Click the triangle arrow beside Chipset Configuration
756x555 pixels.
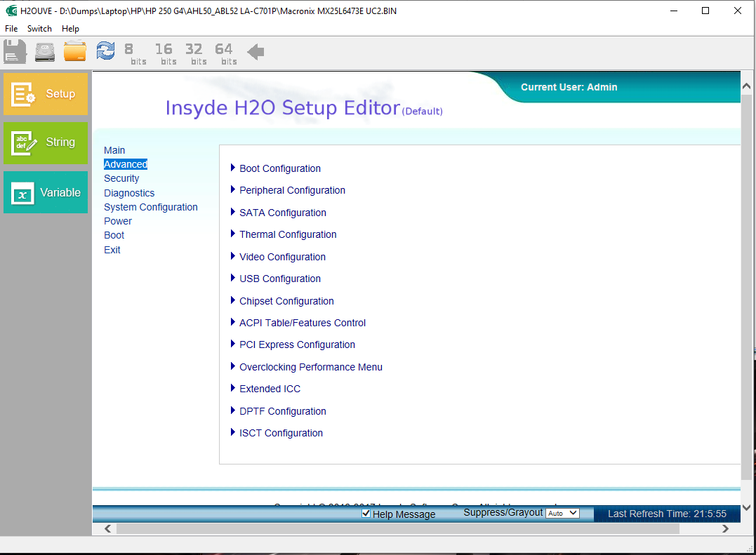click(233, 300)
